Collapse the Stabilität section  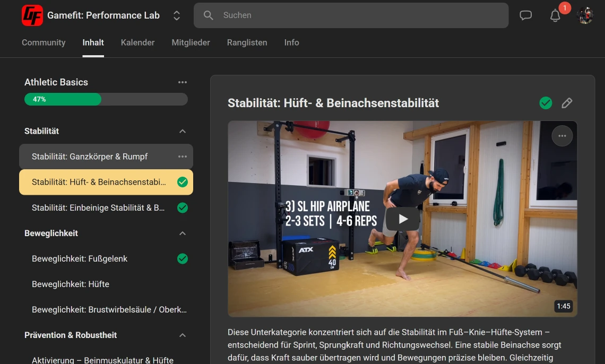[183, 131]
